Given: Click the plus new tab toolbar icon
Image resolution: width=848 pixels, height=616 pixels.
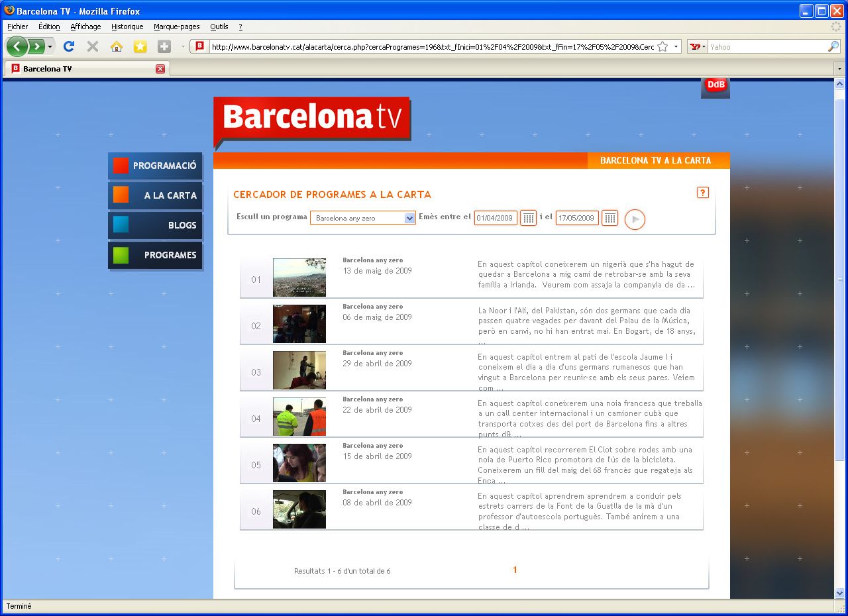Looking at the screenshot, I should tap(164, 46).
